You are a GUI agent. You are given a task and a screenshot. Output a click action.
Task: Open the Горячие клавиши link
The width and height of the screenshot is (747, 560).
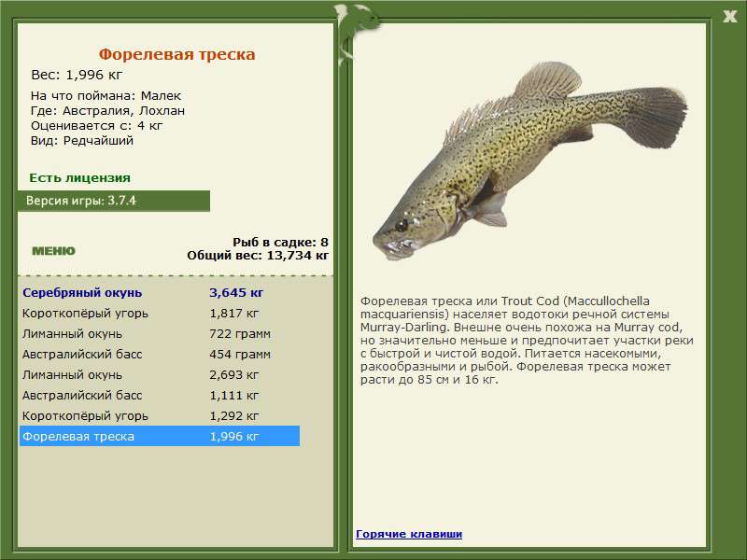(x=409, y=534)
